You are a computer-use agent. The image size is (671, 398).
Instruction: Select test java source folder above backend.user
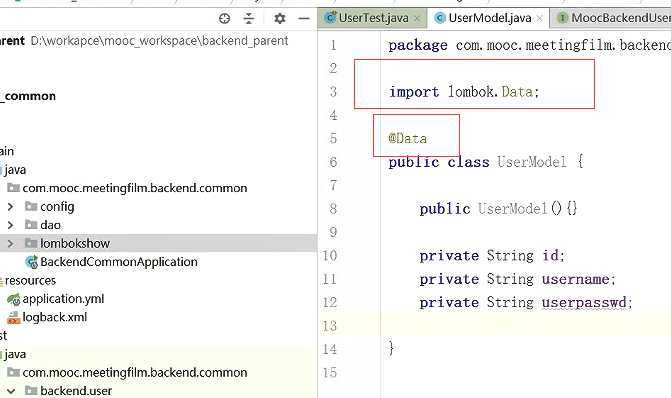(x=15, y=354)
